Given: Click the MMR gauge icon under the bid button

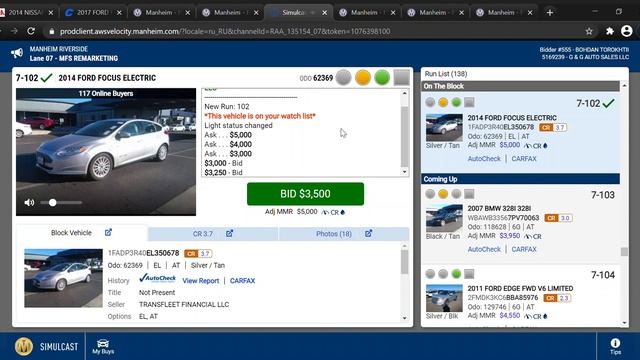Looking at the screenshot, I should coord(325,212).
